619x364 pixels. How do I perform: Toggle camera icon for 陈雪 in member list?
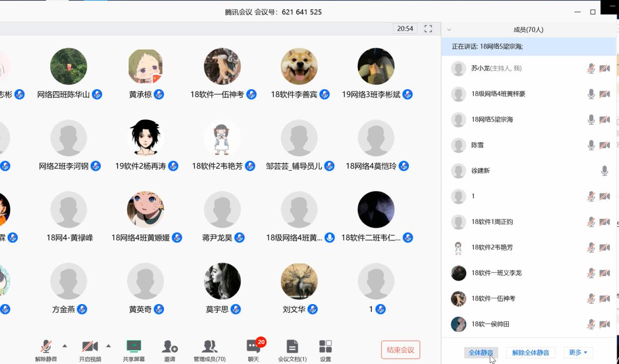[605, 145]
